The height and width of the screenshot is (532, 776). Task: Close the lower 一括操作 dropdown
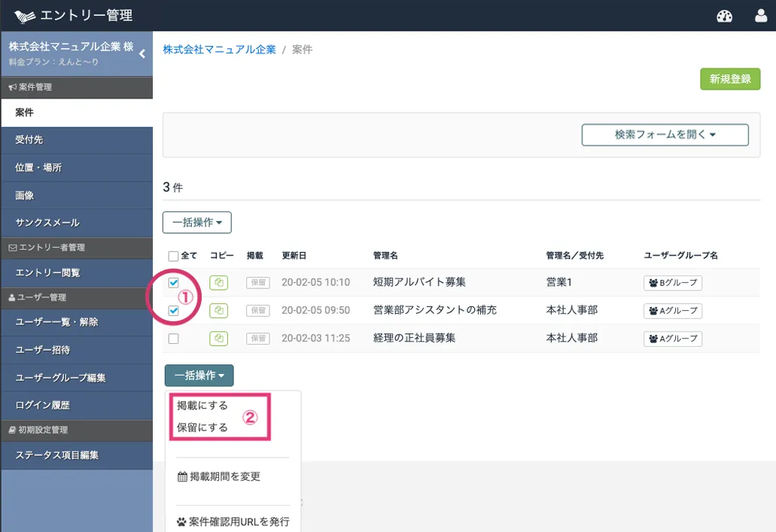tap(199, 375)
